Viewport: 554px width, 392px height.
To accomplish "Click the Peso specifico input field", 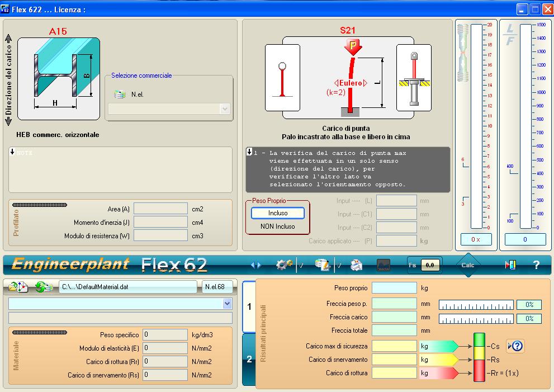I will (x=165, y=335).
